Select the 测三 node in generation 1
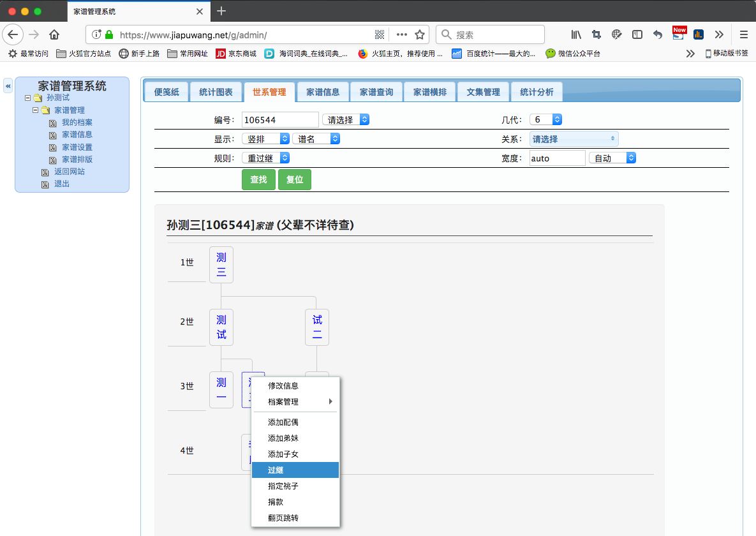This screenshot has height=536, width=756. (221, 264)
